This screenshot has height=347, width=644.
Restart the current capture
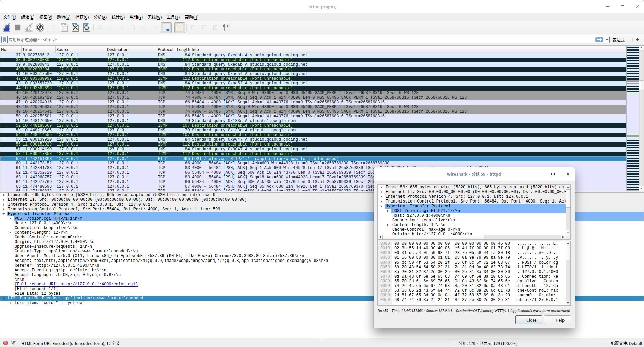[x=29, y=28]
